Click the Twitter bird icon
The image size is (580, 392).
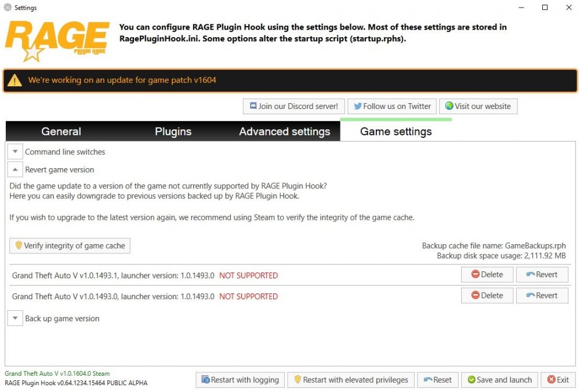pyautogui.click(x=358, y=106)
